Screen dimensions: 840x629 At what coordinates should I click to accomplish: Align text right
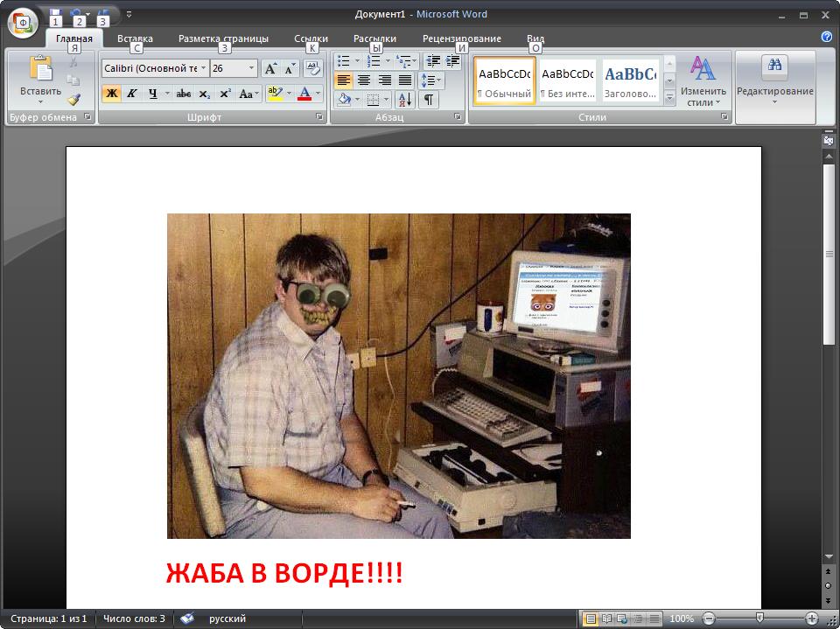point(385,80)
